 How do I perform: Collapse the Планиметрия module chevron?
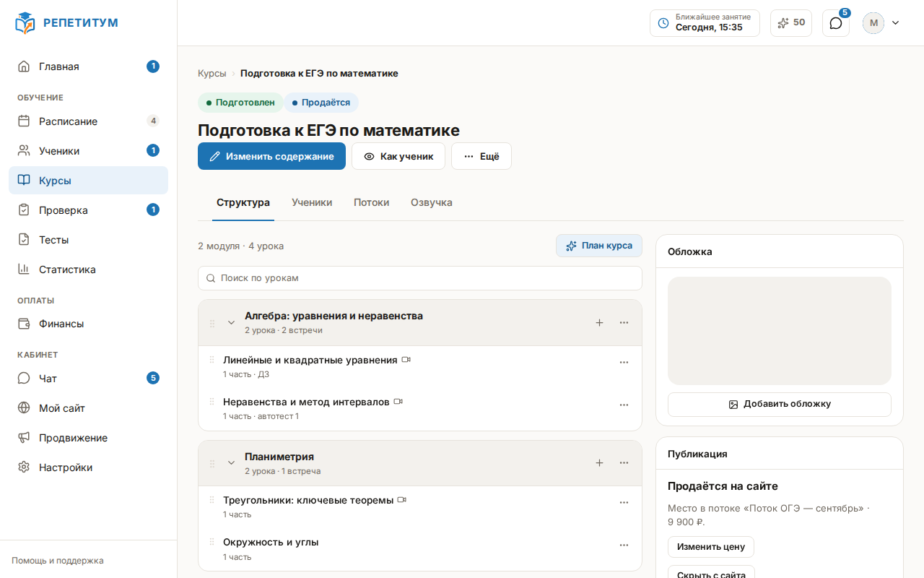click(231, 463)
